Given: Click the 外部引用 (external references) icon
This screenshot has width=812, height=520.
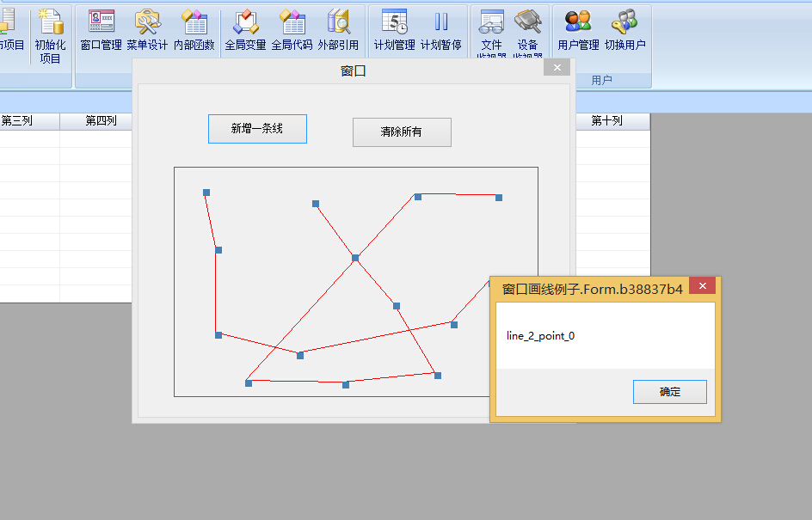Looking at the screenshot, I should [x=338, y=31].
